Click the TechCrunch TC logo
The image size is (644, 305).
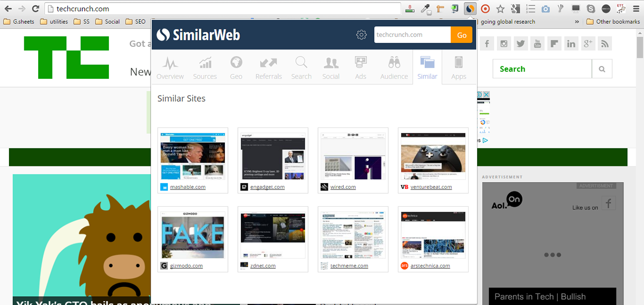(x=66, y=58)
